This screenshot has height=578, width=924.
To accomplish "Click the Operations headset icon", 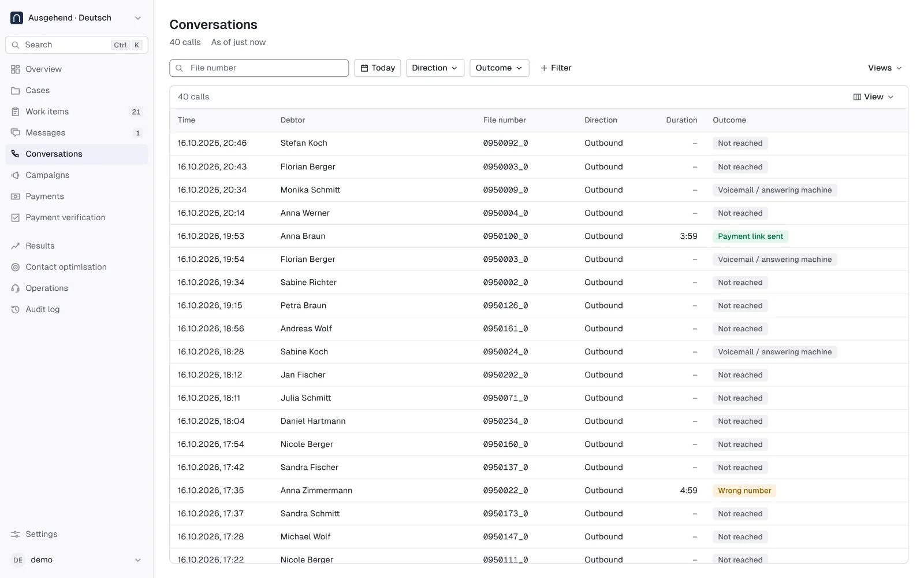I will 16,288.
